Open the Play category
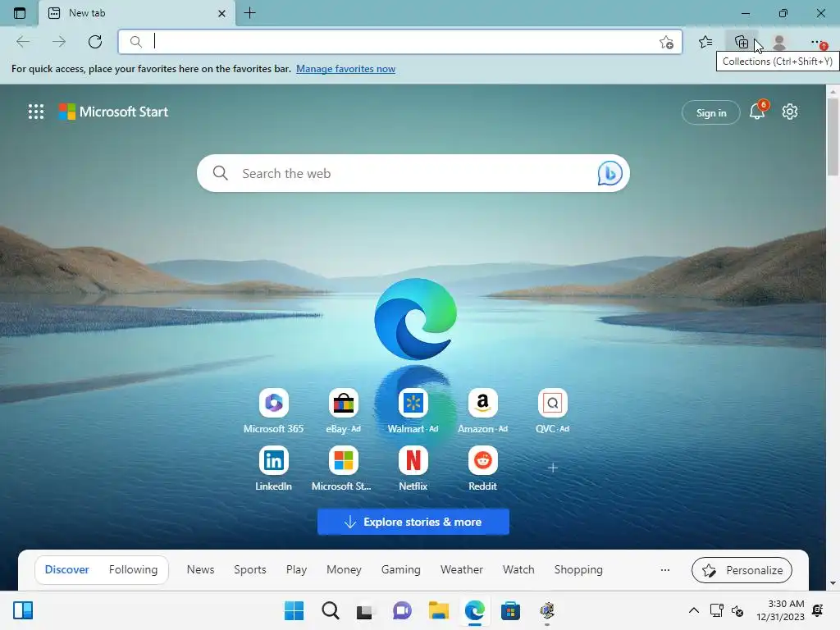This screenshot has width=840, height=630. (x=296, y=569)
